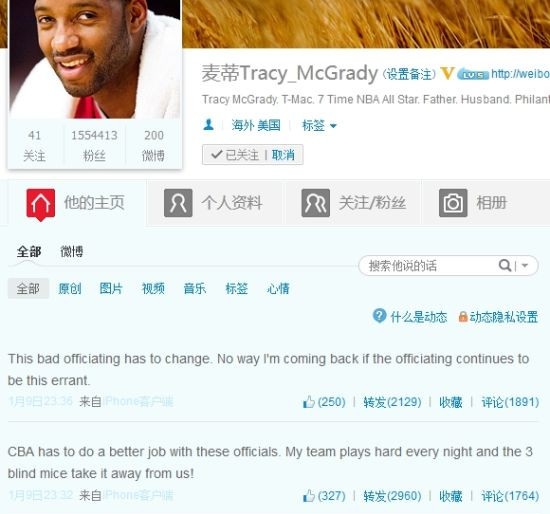
Task: Switch to the 微博 tab
Action: click(x=72, y=252)
